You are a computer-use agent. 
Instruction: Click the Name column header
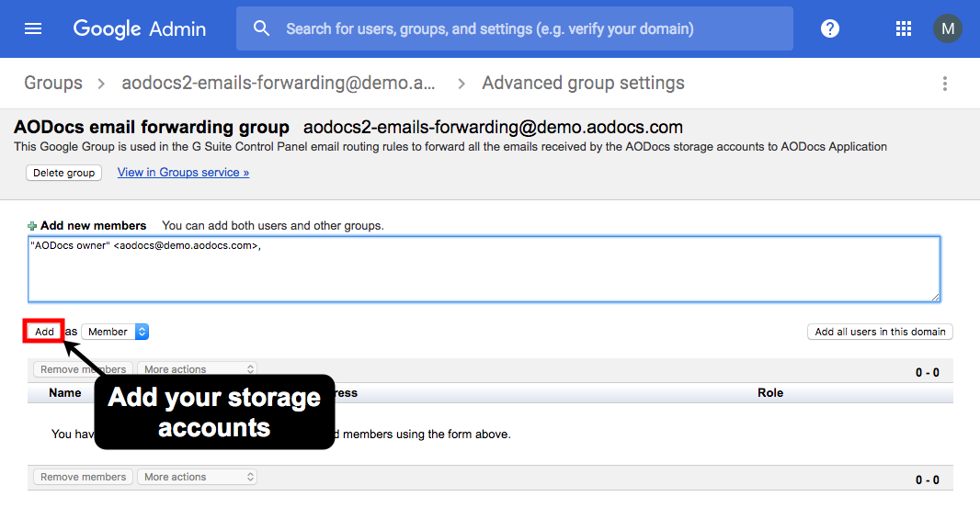[65, 393]
